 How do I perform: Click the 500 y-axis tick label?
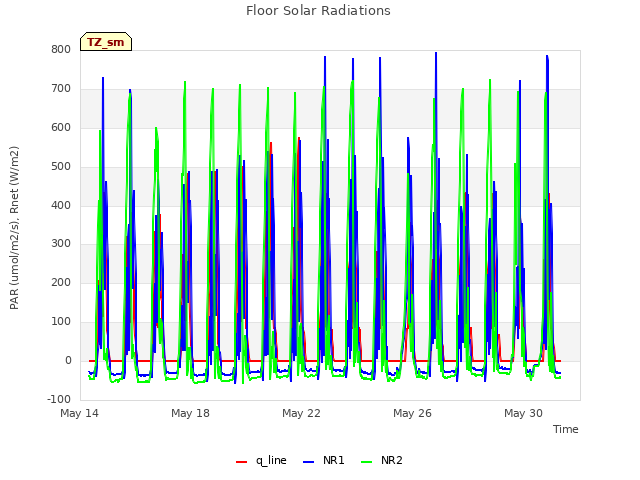click(x=61, y=166)
